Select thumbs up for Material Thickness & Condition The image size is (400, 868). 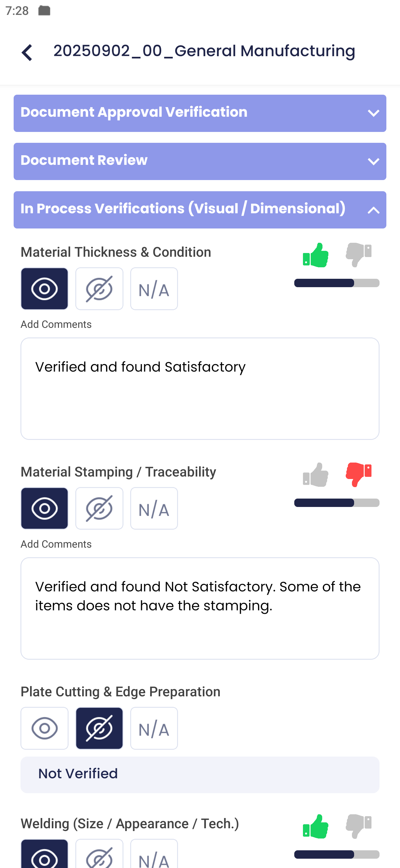point(316,255)
